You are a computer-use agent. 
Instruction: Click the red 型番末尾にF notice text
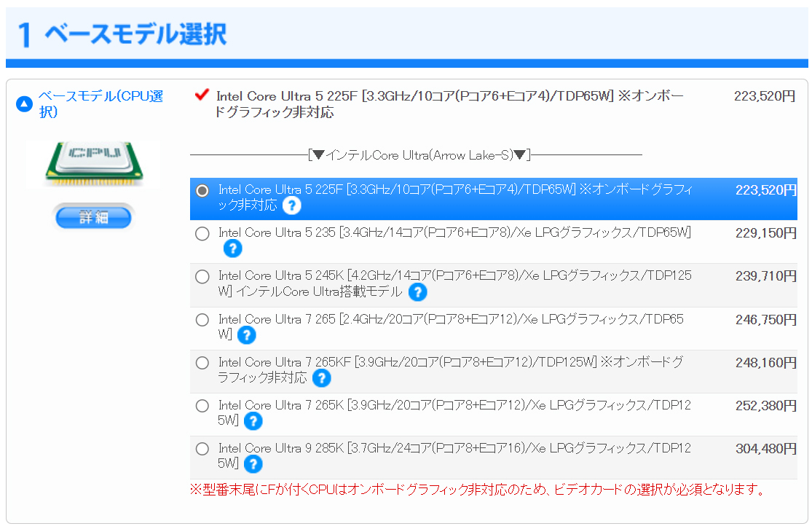(478, 490)
